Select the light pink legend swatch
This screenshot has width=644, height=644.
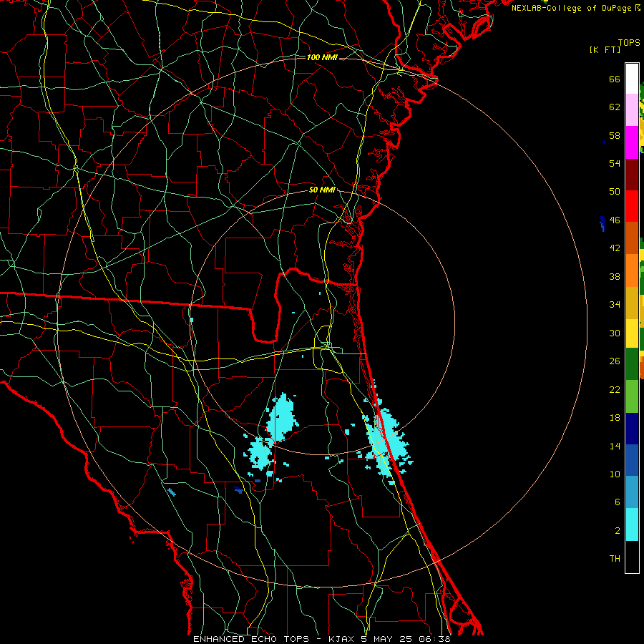(x=632, y=109)
